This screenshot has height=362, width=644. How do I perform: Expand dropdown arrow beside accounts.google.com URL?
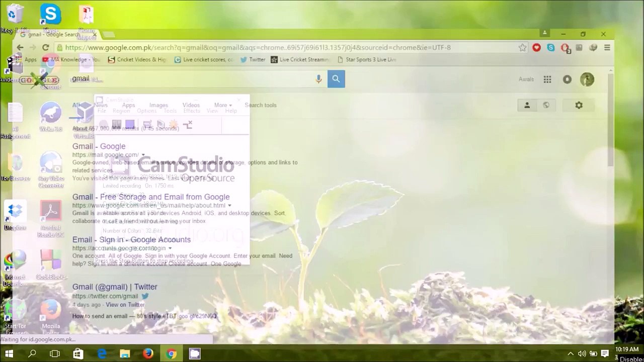click(170, 248)
